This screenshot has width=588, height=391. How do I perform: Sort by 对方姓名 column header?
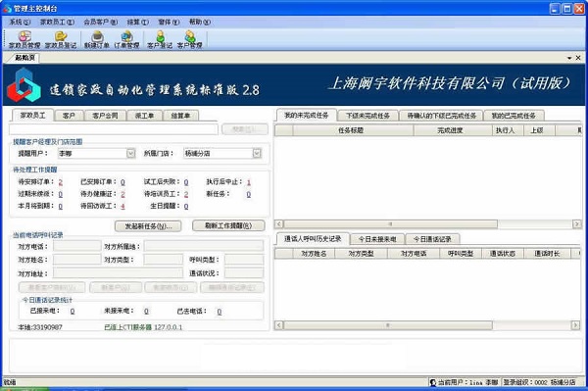[314, 254]
